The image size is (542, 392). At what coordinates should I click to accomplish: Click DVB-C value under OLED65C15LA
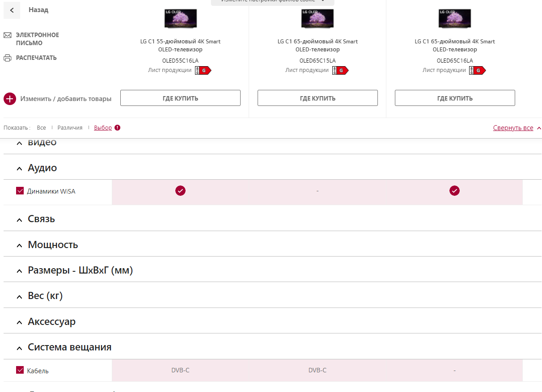pyautogui.click(x=318, y=371)
